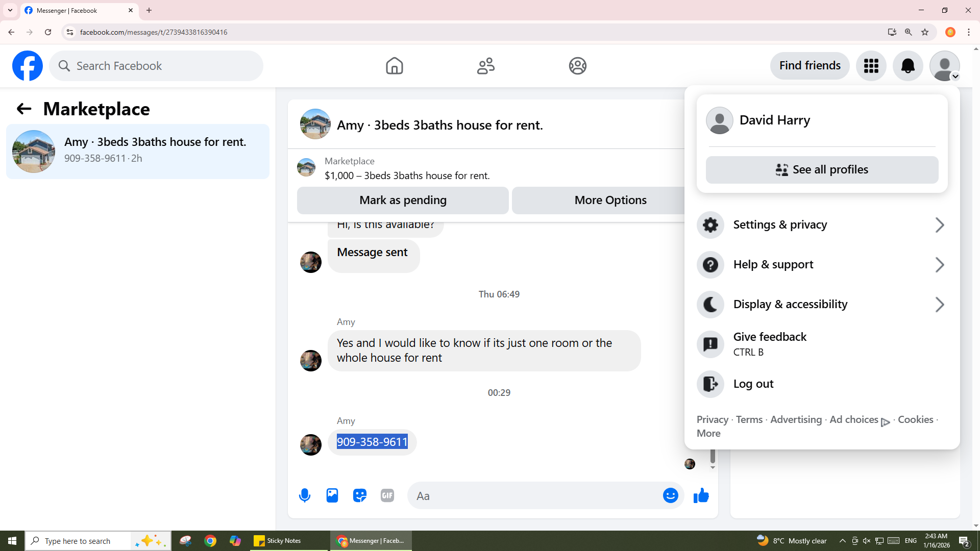Image resolution: width=980 pixels, height=551 pixels.
Task: Open the emoji picker smiley icon
Action: (670, 495)
